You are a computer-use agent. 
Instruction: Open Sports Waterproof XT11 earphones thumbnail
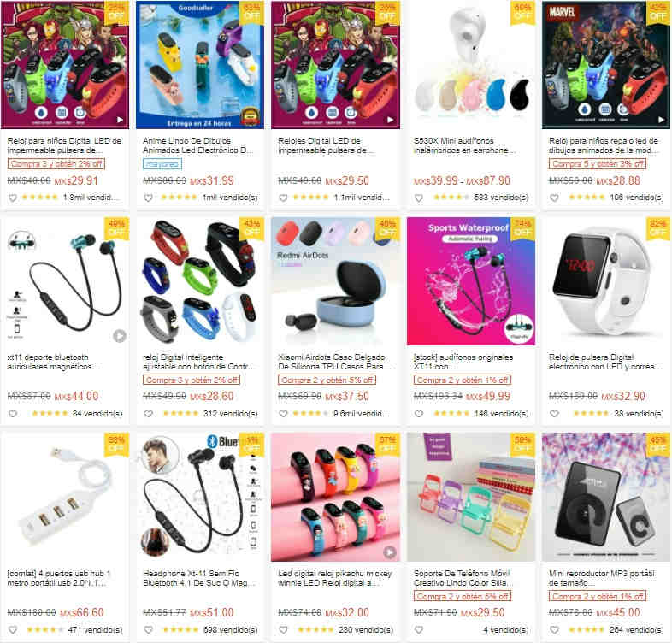471,281
